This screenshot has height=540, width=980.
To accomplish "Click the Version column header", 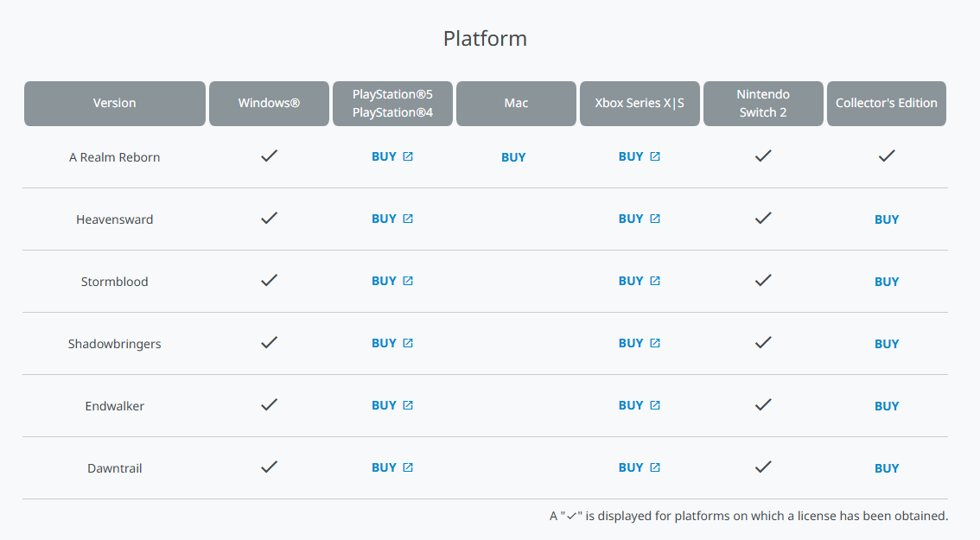I will [114, 103].
